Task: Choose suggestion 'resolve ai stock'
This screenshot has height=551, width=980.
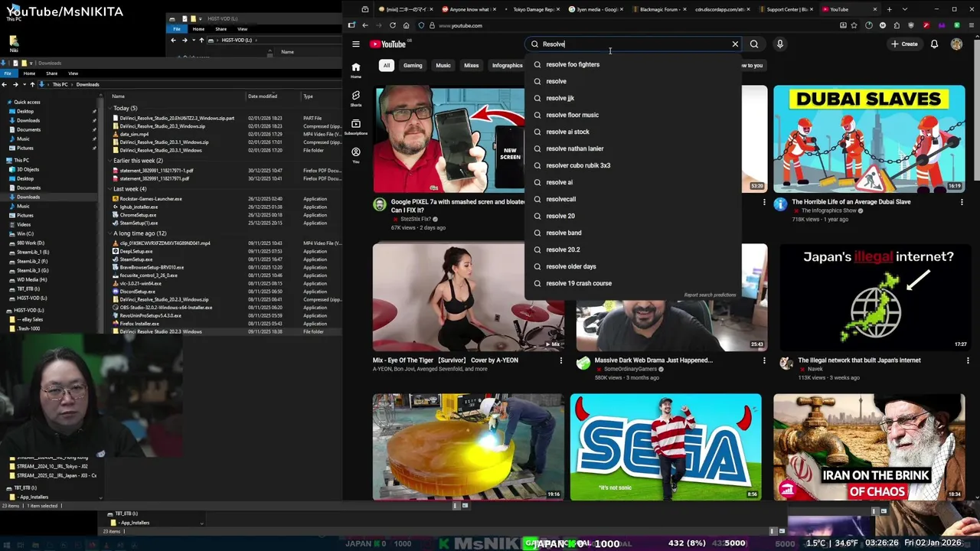Action: [632, 132]
